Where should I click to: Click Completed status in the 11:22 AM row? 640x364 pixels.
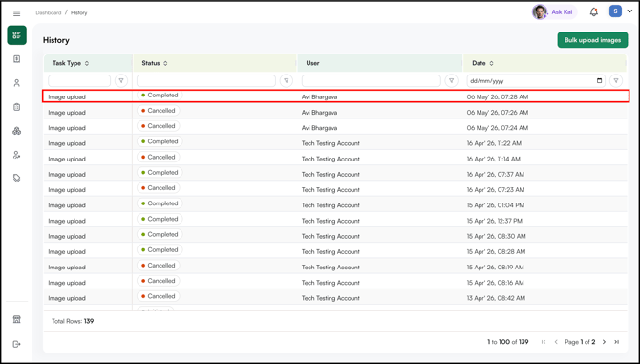160,141
